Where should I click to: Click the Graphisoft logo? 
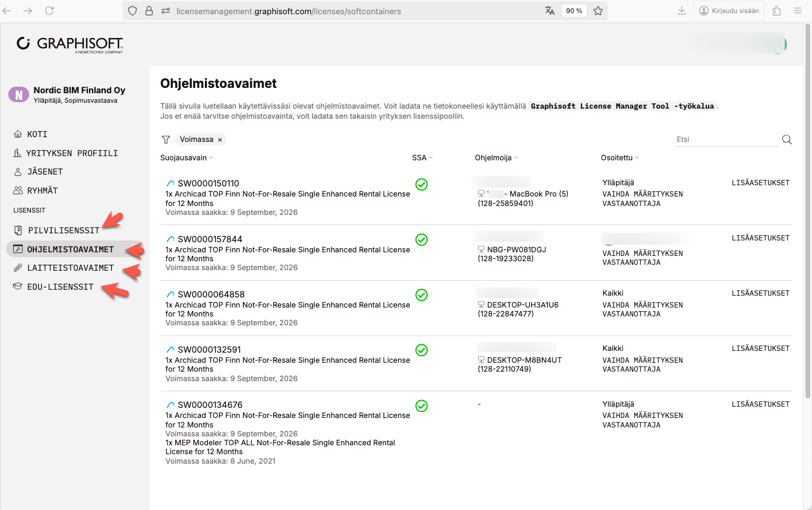click(70, 45)
